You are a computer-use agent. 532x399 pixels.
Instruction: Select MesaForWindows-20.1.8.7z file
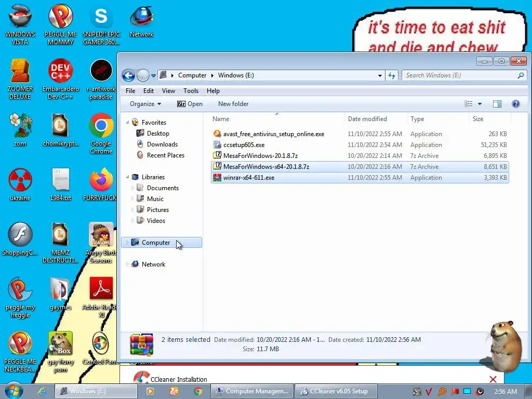tap(360, 156)
